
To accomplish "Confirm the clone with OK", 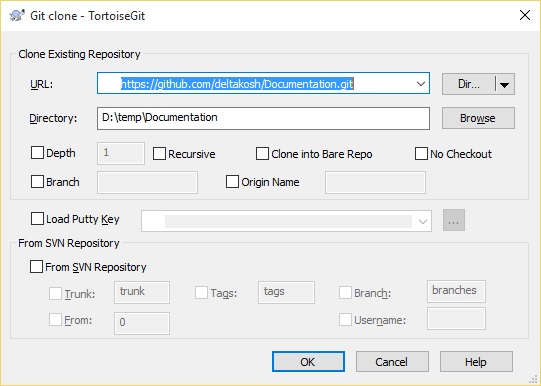I will pos(308,362).
